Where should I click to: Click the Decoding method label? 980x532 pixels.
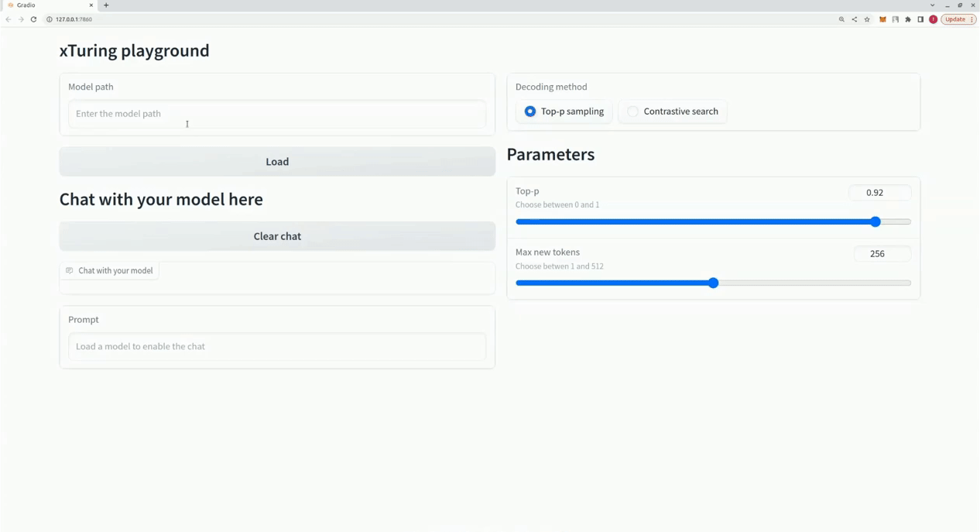[551, 87]
